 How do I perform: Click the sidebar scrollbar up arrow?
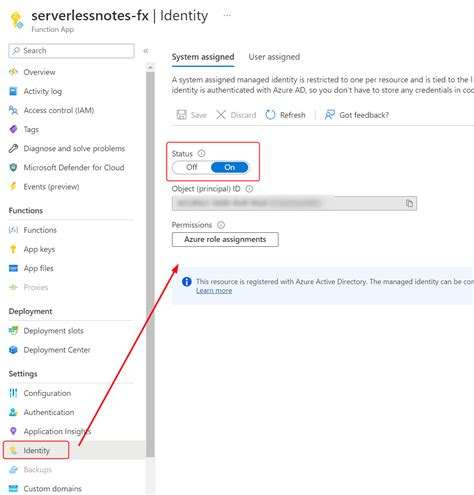150,67
